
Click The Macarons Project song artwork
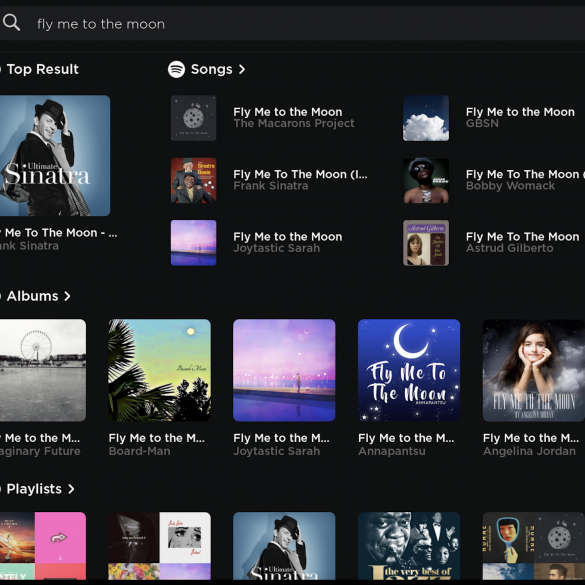193,118
